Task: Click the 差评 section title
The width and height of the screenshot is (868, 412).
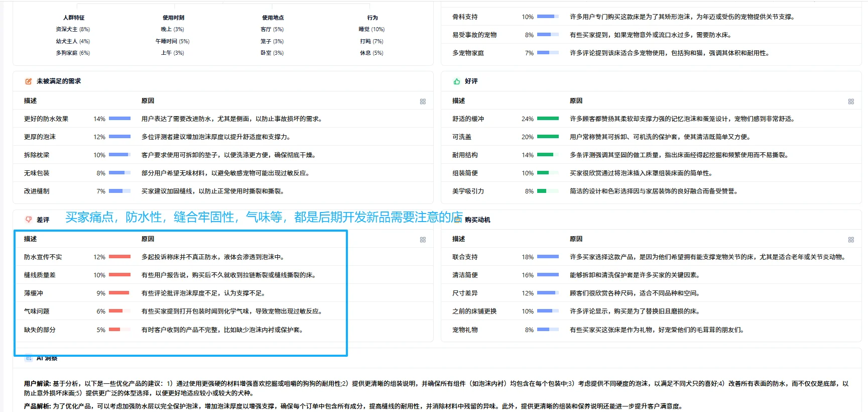Action: (x=43, y=220)
